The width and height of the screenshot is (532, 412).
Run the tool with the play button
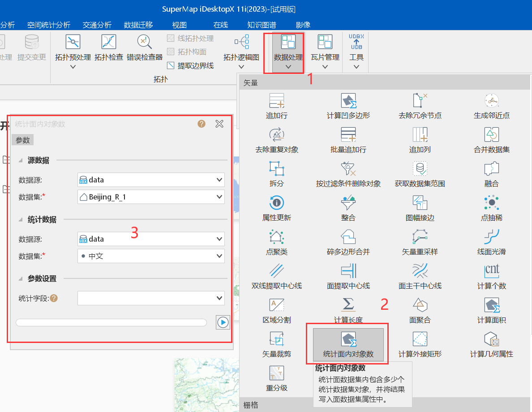tap(223, 322)
